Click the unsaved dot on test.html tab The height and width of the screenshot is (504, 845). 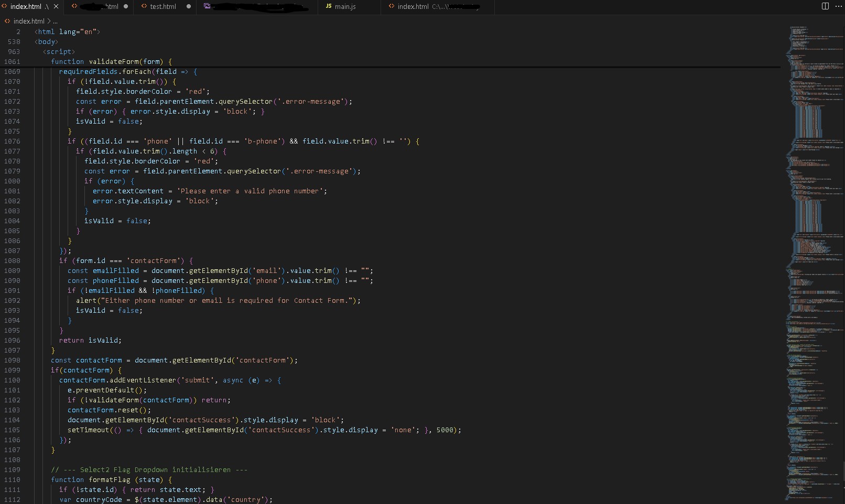(189, 7)
